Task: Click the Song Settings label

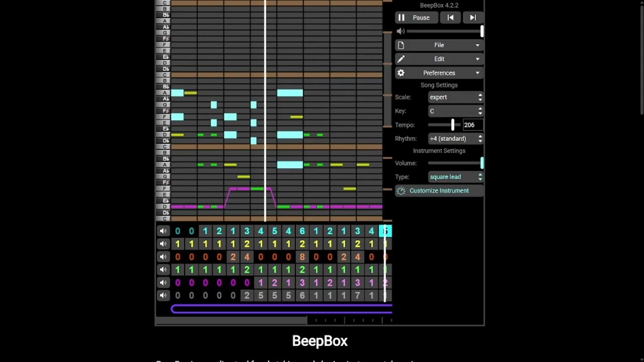Action: tap(439, 85)
